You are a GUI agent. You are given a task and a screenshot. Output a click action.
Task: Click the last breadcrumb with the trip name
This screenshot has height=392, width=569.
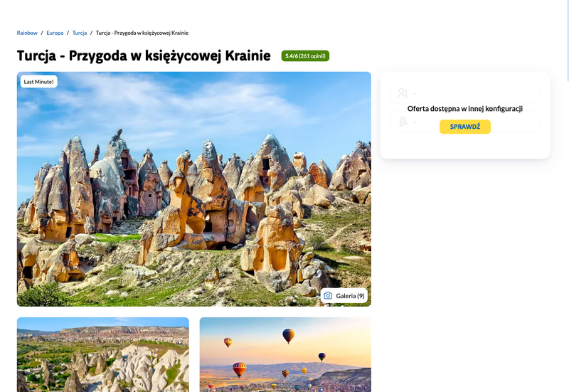click(142, 33)
